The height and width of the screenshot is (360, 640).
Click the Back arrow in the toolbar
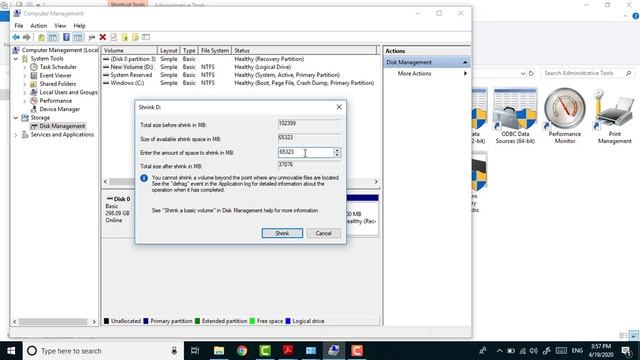coord(16,38)
